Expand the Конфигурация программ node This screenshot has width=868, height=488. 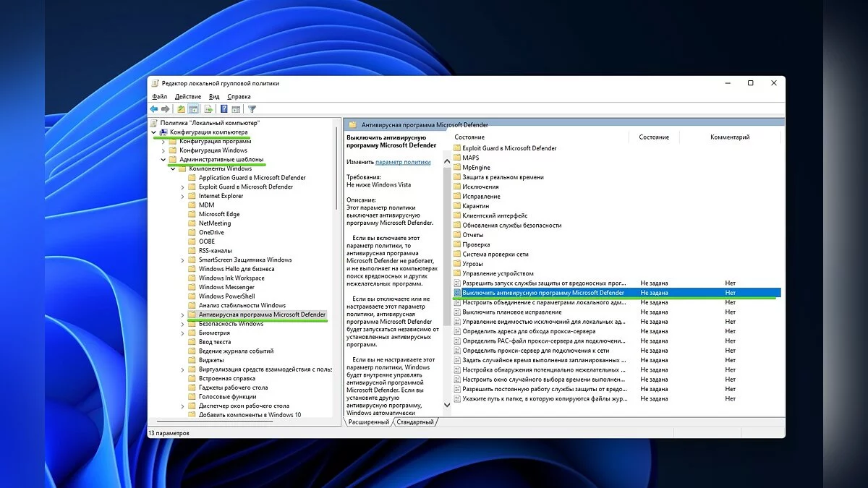[x=163, y=142]
